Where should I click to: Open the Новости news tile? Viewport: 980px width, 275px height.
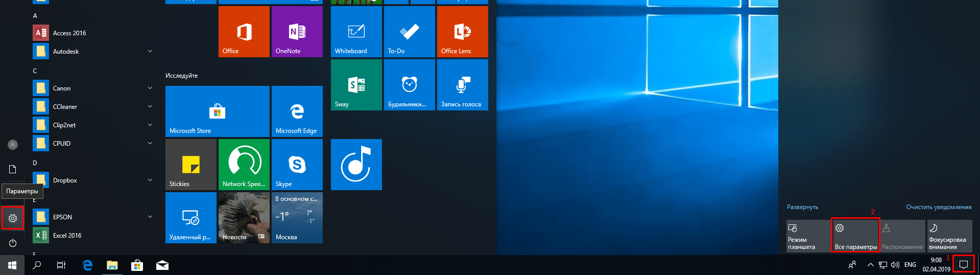click(244, 218)
